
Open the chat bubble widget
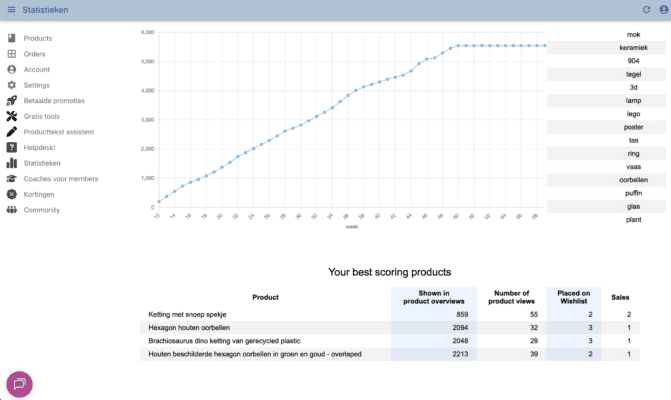(x=20, y=384)
